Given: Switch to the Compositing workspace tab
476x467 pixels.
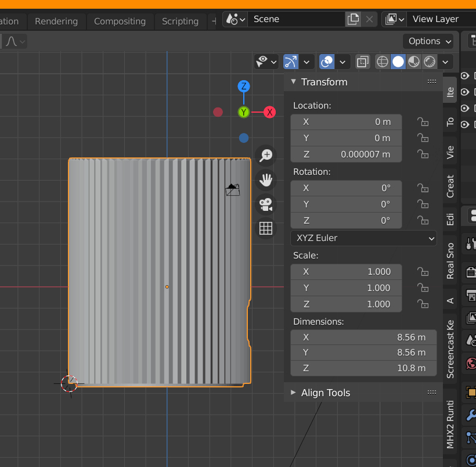Looking at the screenshot, I should (120, 21).
